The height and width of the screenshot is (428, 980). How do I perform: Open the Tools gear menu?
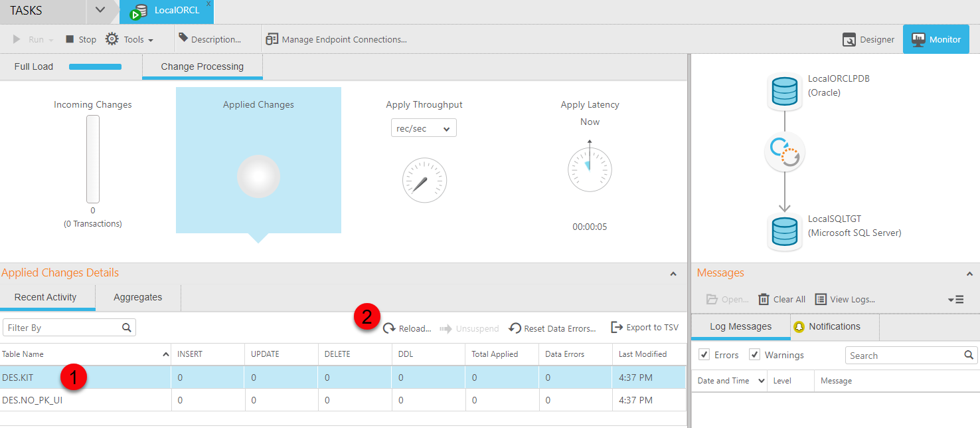pyautogui.click(x=112, y=39)
